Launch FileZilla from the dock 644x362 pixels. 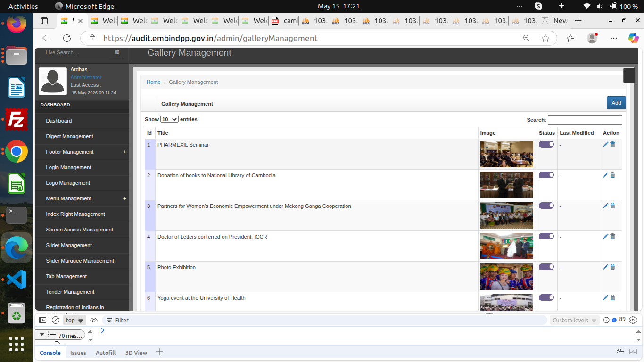[x=17, y=119]
